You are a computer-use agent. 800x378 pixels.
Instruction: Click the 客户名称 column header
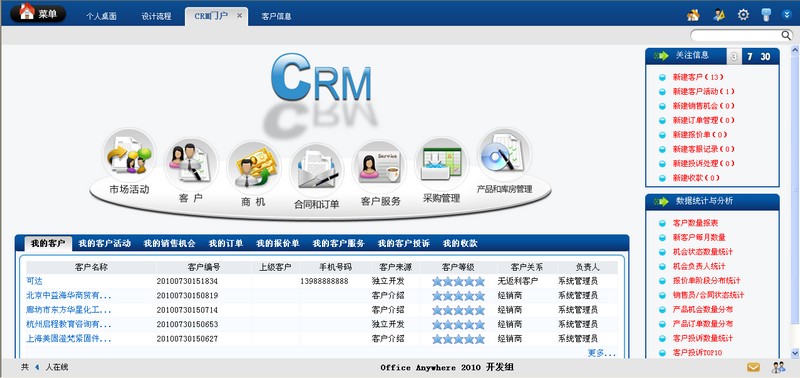[x=91, y=267]
